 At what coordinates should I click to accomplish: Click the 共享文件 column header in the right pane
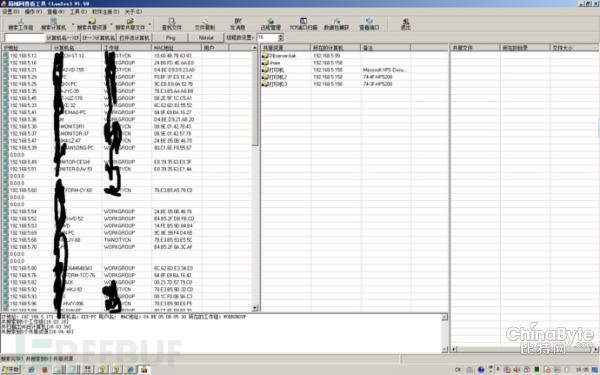click(x=475, y=48)
